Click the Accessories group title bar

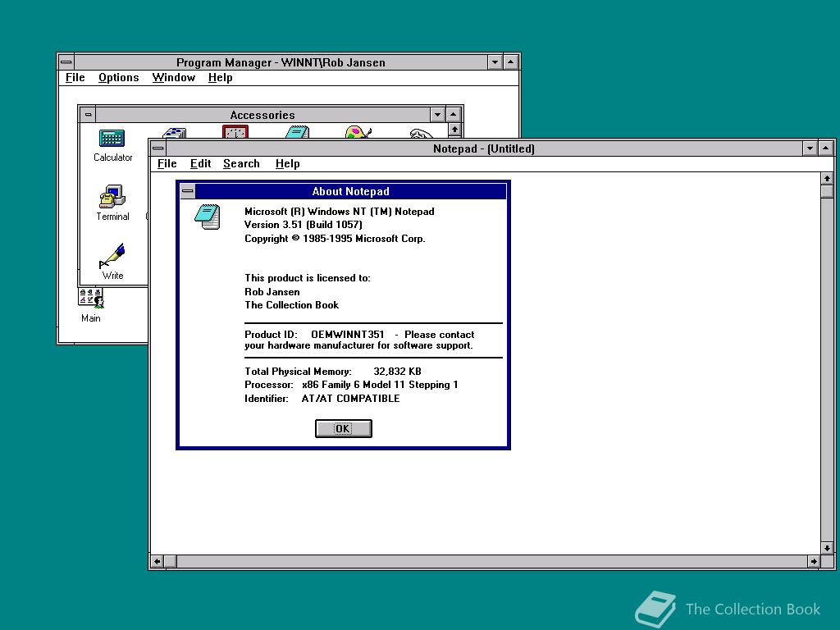(262, 115)
